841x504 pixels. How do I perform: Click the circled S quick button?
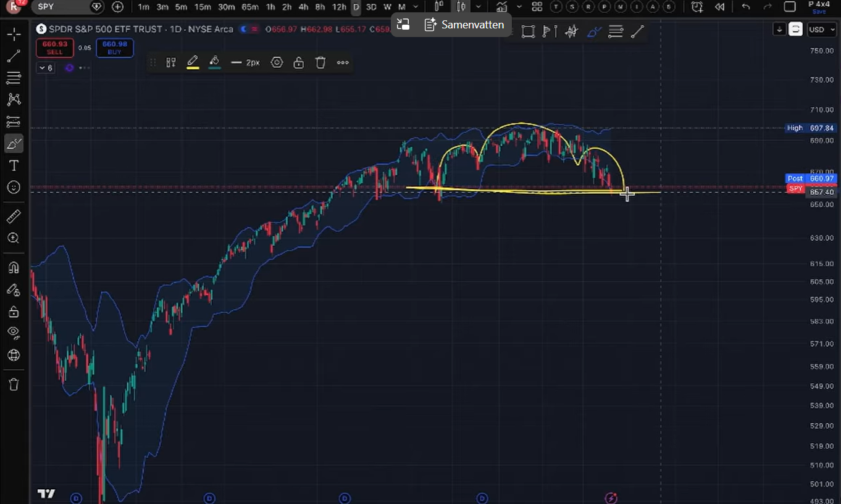pos(573,7)
